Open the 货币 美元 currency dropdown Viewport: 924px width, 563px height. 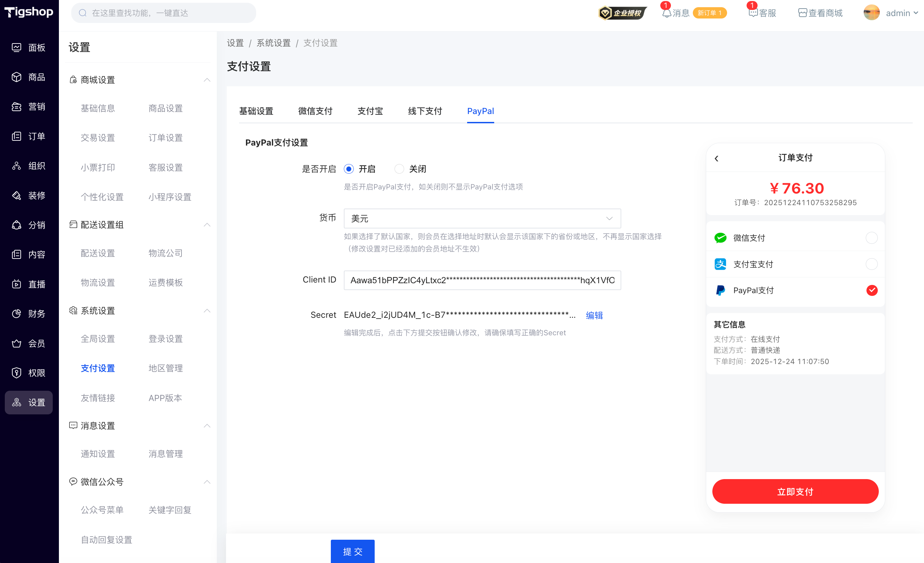(482, 218)
